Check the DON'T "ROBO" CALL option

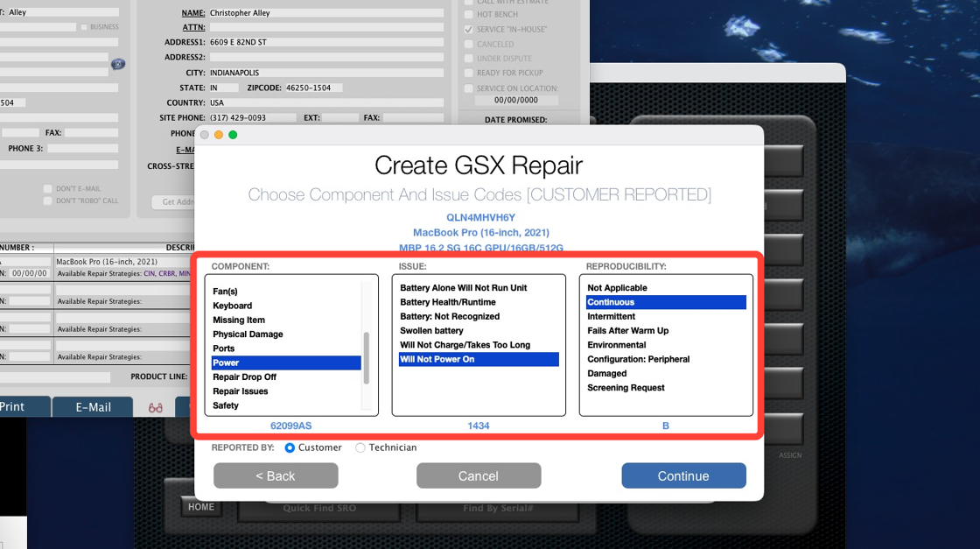tap(47, 201)
